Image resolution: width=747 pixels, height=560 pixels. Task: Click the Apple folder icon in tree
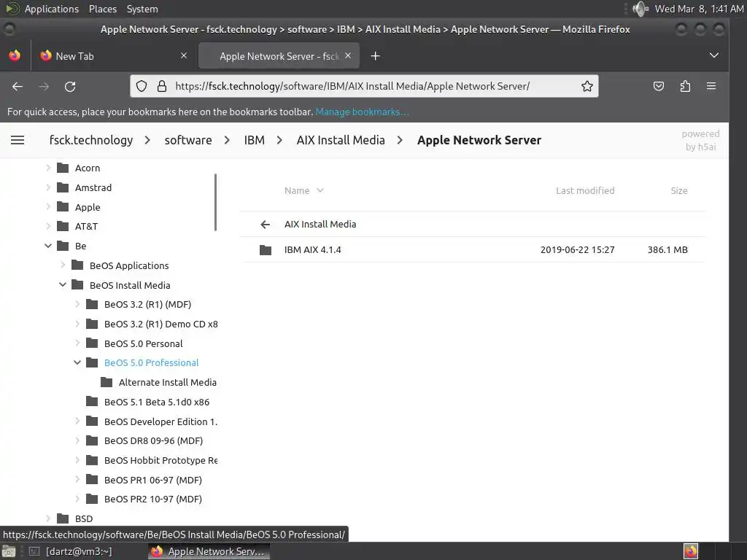63,206
